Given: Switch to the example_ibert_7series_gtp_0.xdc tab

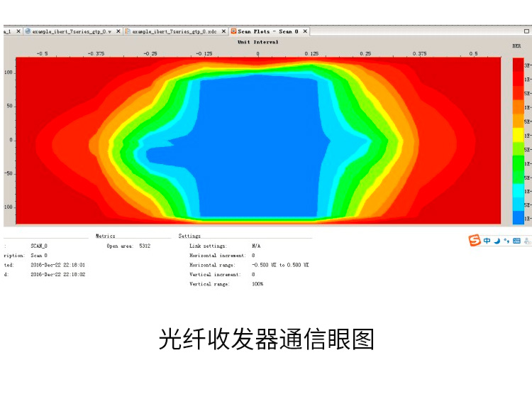Looking at the screenshot, I should pyautogui.click(x=174, y=31).
